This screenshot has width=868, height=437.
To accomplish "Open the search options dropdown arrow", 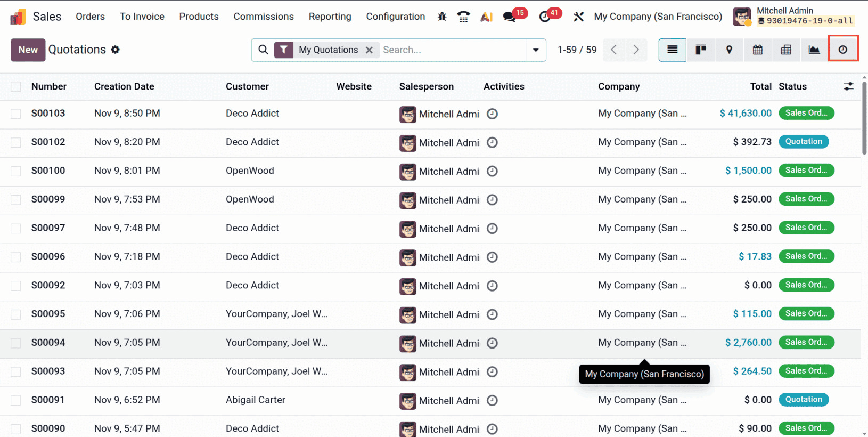I will [535, 50].
